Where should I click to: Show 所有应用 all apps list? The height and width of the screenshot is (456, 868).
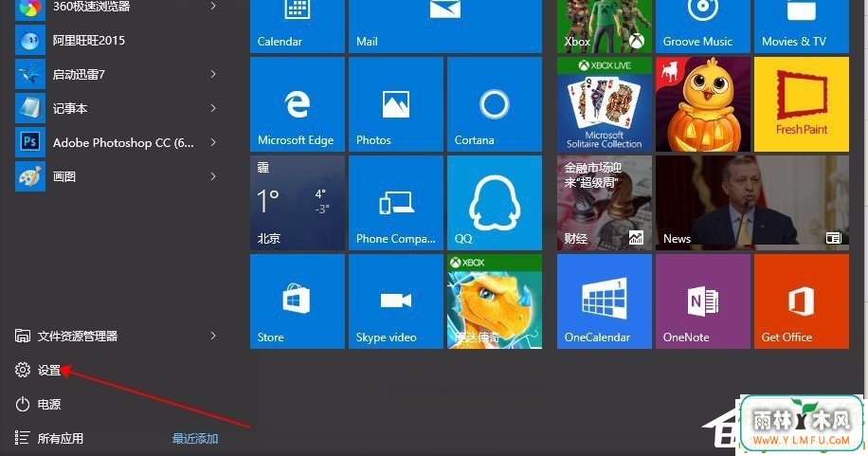(60, 438)
